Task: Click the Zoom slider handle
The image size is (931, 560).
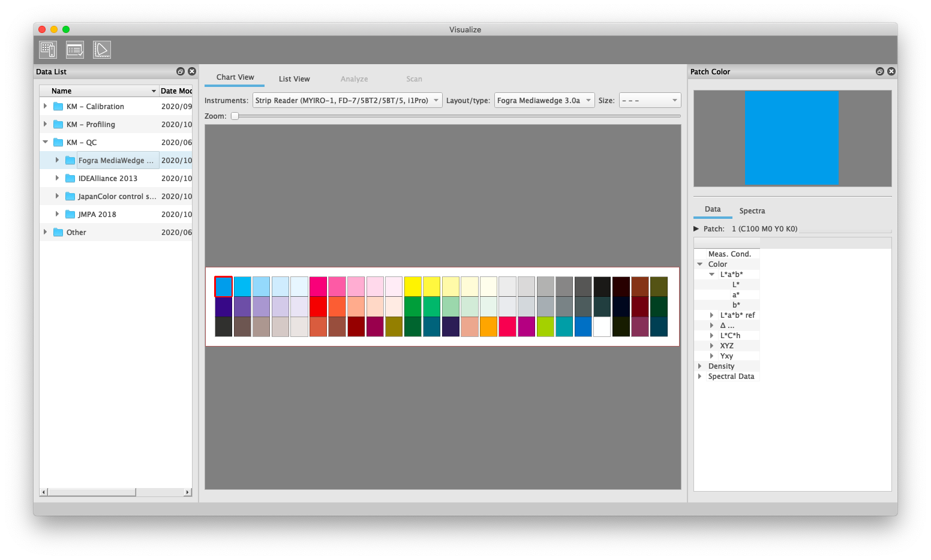Action: tap(235, 116)
